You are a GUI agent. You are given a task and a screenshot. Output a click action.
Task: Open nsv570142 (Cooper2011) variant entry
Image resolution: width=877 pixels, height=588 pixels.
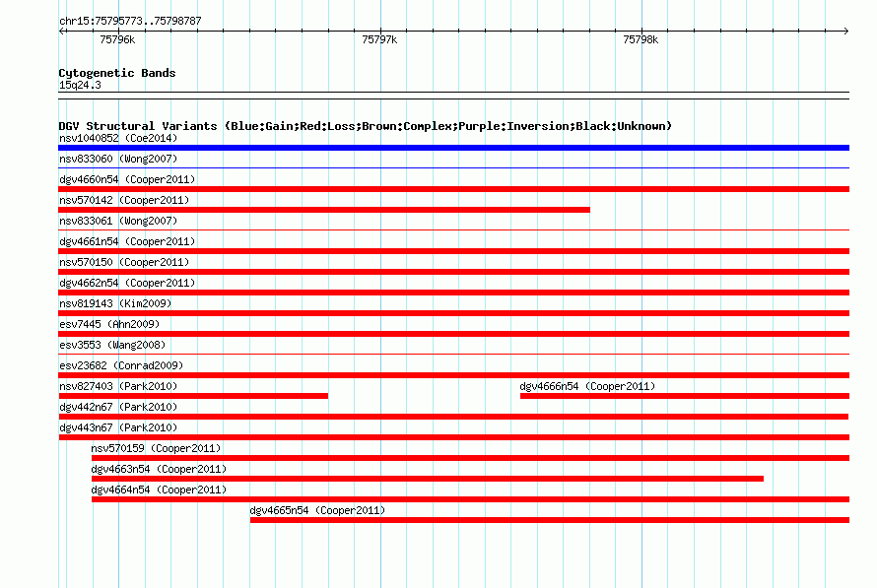(x=124, y=200)
